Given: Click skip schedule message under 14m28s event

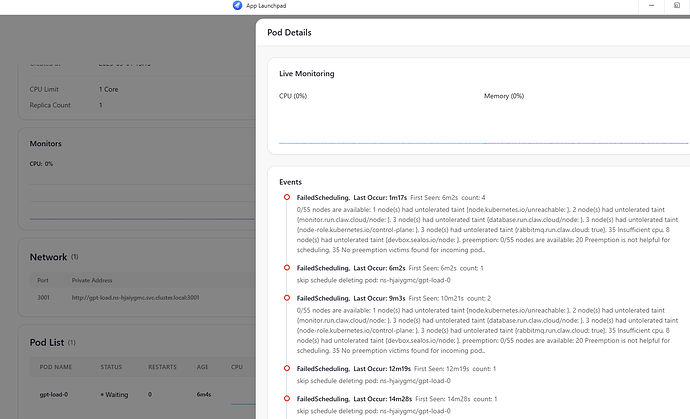Looking at the screenshot, I should click(374, 412).
